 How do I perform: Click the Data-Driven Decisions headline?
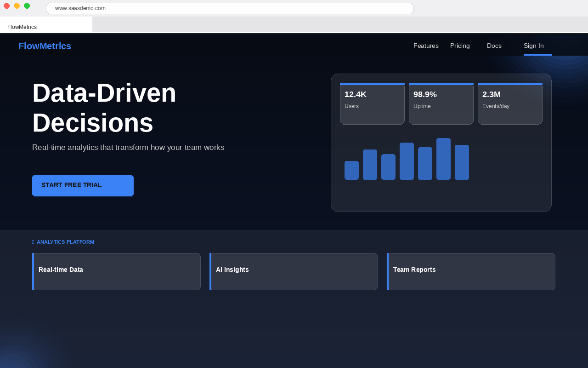coord(104,108)
